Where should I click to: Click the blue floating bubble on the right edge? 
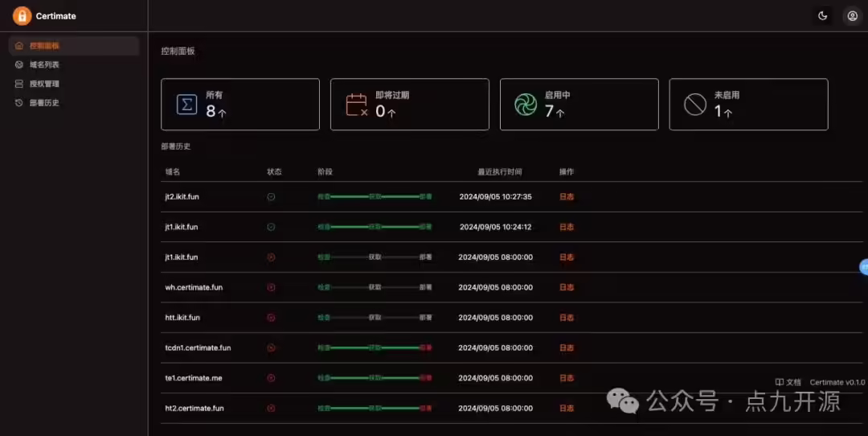click(863, 267)
